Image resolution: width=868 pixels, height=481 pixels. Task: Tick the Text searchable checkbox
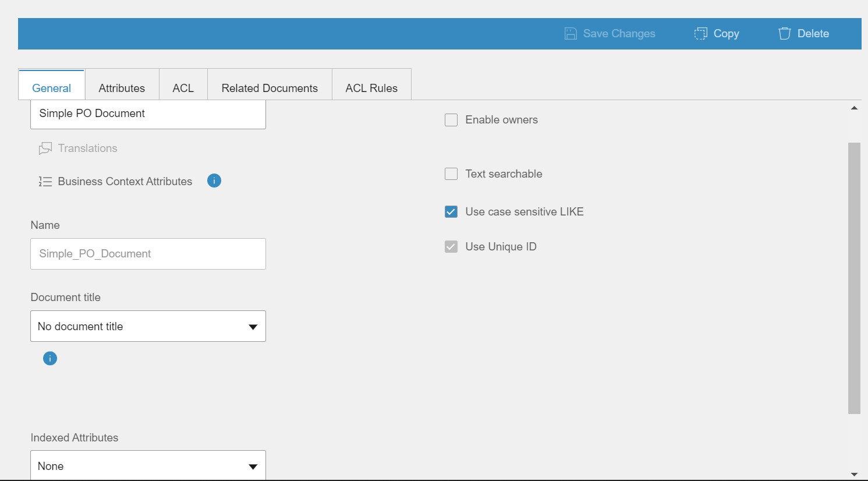451,174
